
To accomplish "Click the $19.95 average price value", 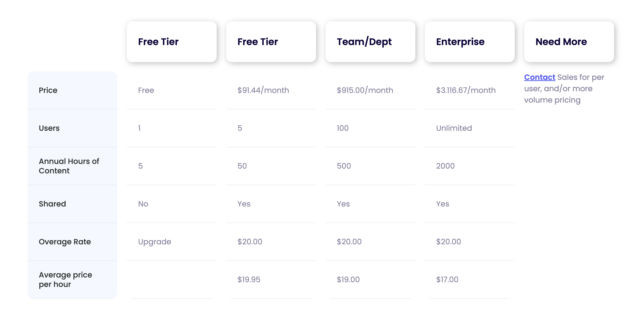I will pyautogui.click(x=249, y=280).
